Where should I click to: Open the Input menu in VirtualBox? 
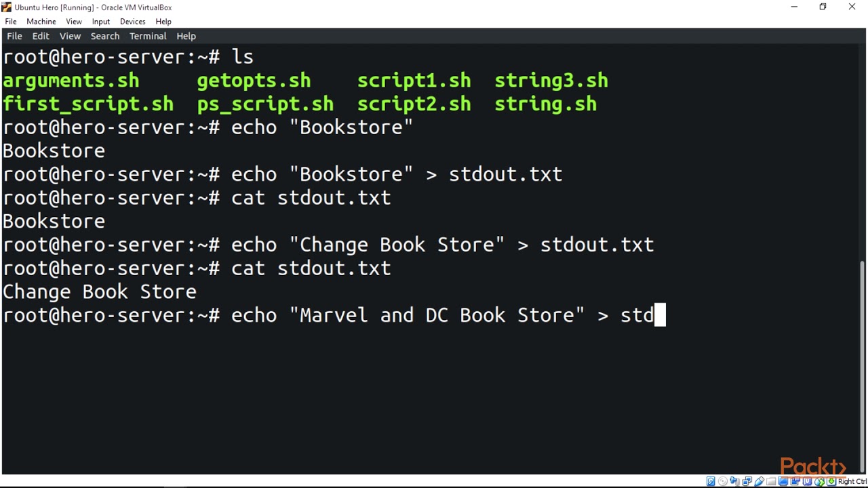click(100, 21)
